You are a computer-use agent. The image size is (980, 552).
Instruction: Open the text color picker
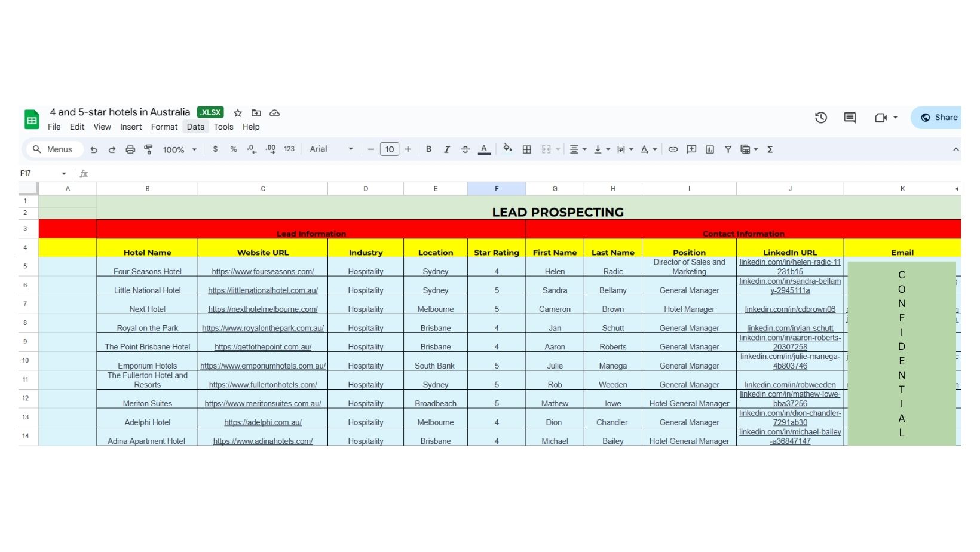(485, 149)
